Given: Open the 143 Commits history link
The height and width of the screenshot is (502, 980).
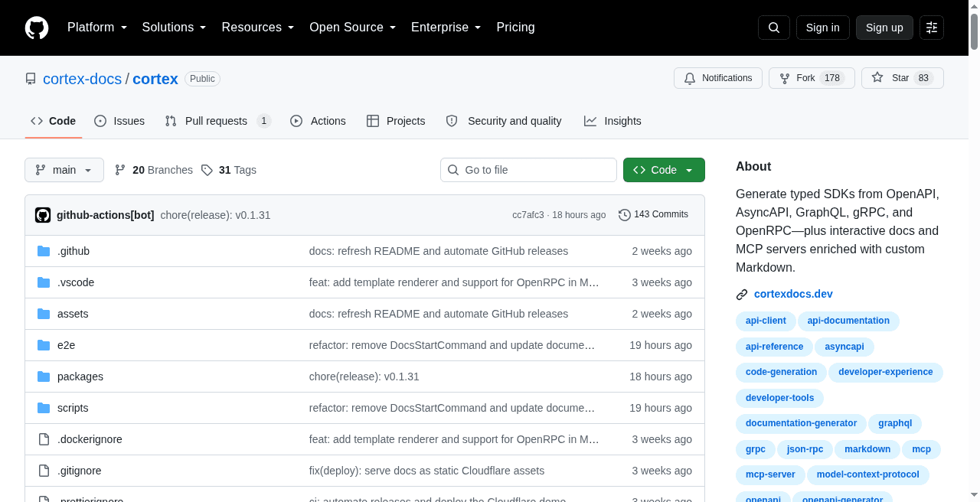Looking at the screenshot, I should click(x=653, y=215).
